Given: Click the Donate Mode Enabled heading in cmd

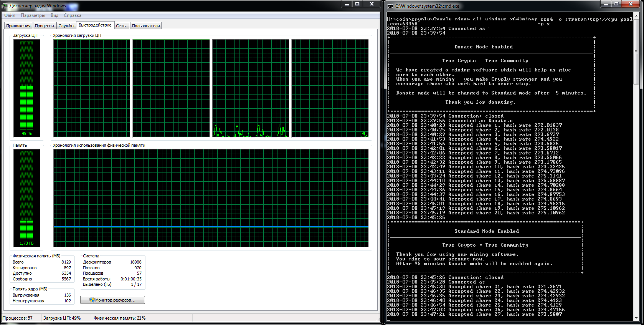Looking at the screenshot, I should click(484, 47).
